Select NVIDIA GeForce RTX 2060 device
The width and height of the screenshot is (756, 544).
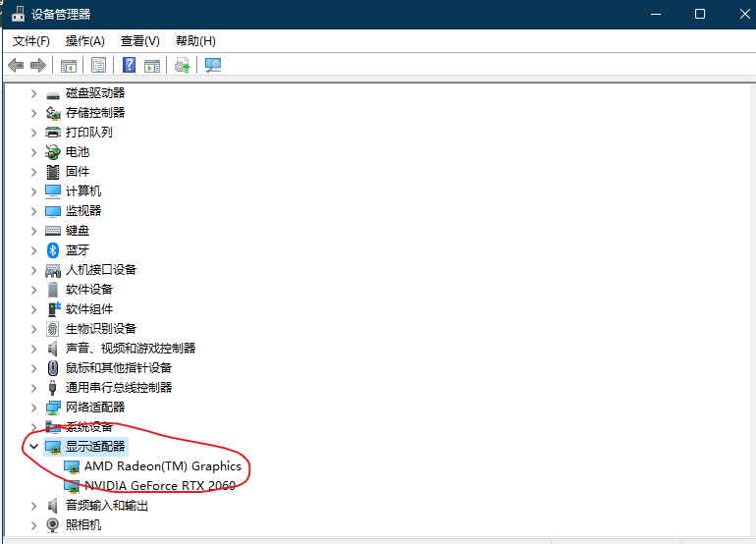[x=160, y=486]
